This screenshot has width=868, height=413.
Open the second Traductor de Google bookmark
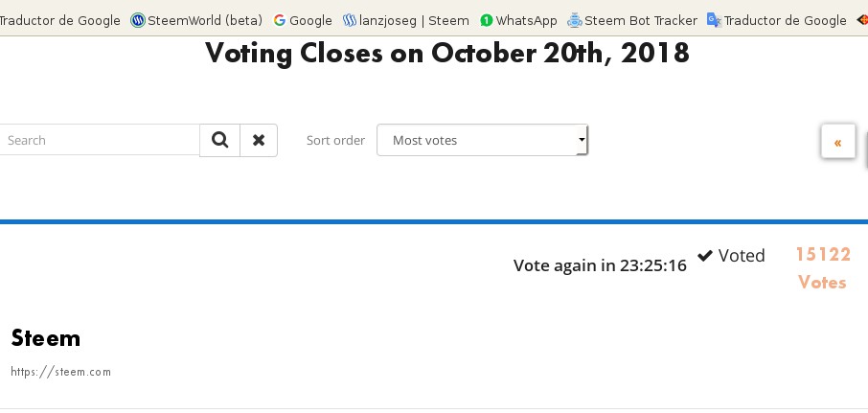pos(777,20)
